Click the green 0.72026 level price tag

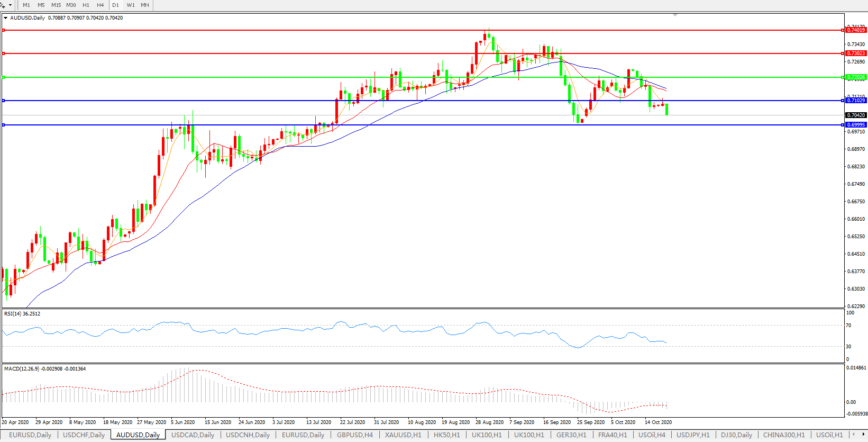[856, 77]
